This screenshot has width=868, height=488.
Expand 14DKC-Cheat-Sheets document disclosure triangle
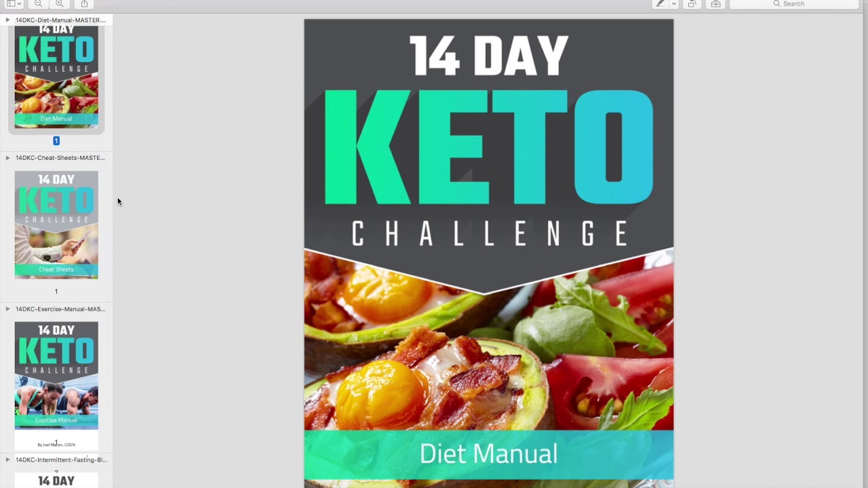(7, 158)
